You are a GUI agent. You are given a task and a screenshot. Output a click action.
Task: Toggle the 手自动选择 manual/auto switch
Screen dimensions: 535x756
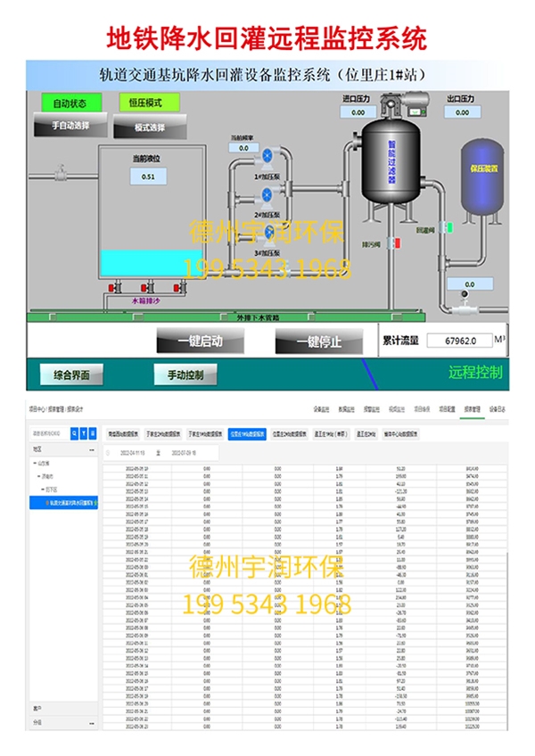[x=70, y=127]
